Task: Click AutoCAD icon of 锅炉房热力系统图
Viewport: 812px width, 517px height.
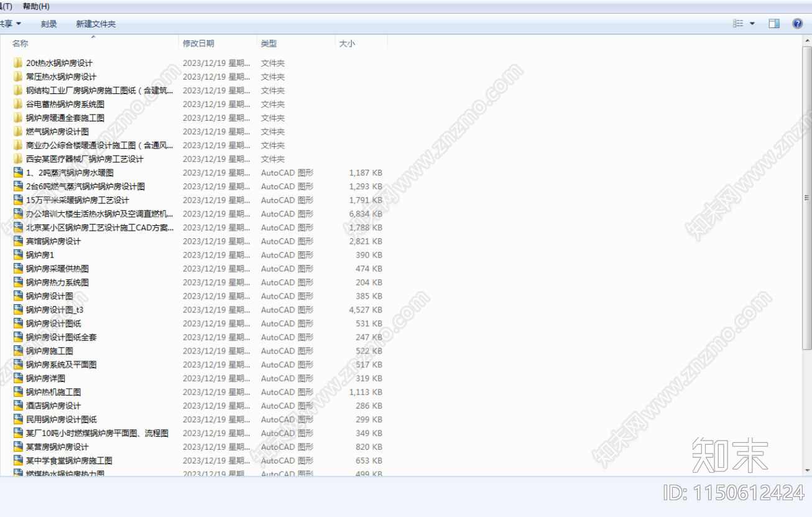Action: 18,282
